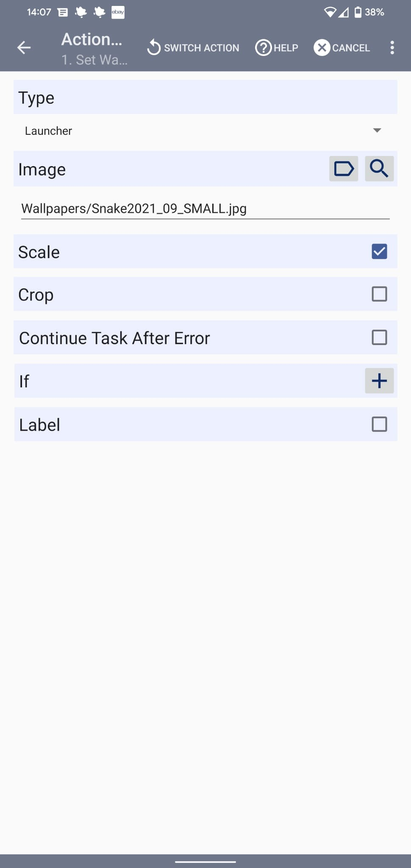Tap the eBay notification icon in status bar
Viewport: 411px width, 868px height.
(x=118, y=12)
